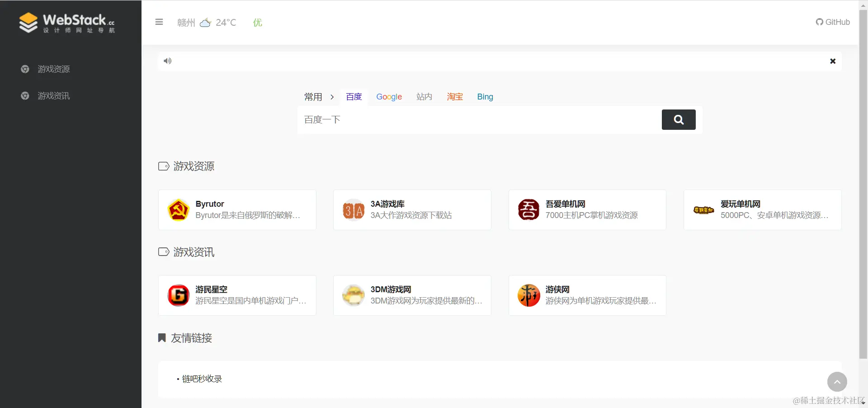Image resolution: width=868 pixels, height=408 pixels.
Task: Click the 友情链接 section heading
Action: click(x=191, y=338)
